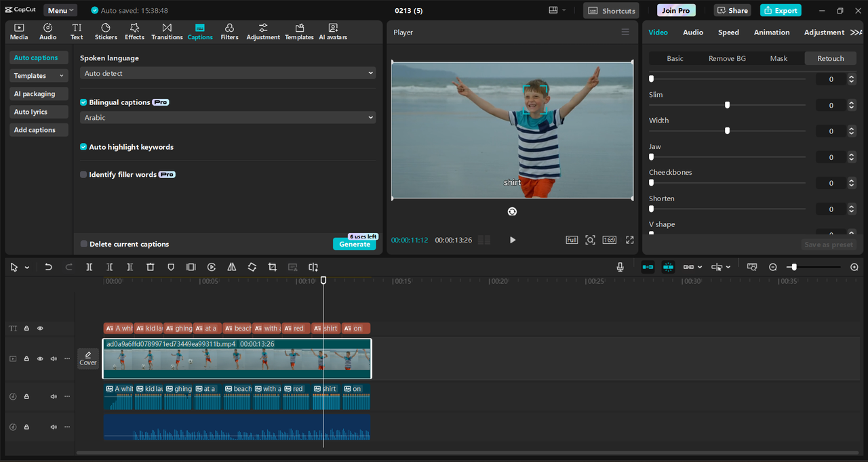Click the Undo arrow in timeline toolbar

(x=48, y=268)
